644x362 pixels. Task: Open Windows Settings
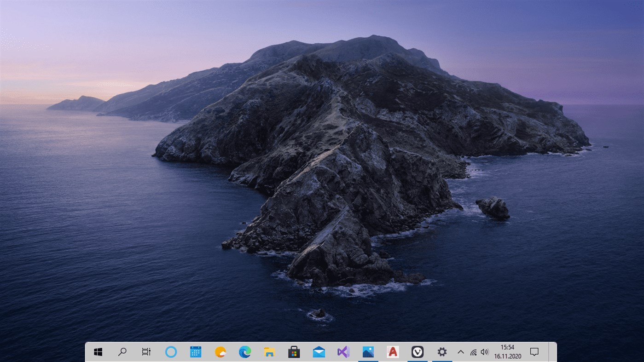[x=441, y=351]
